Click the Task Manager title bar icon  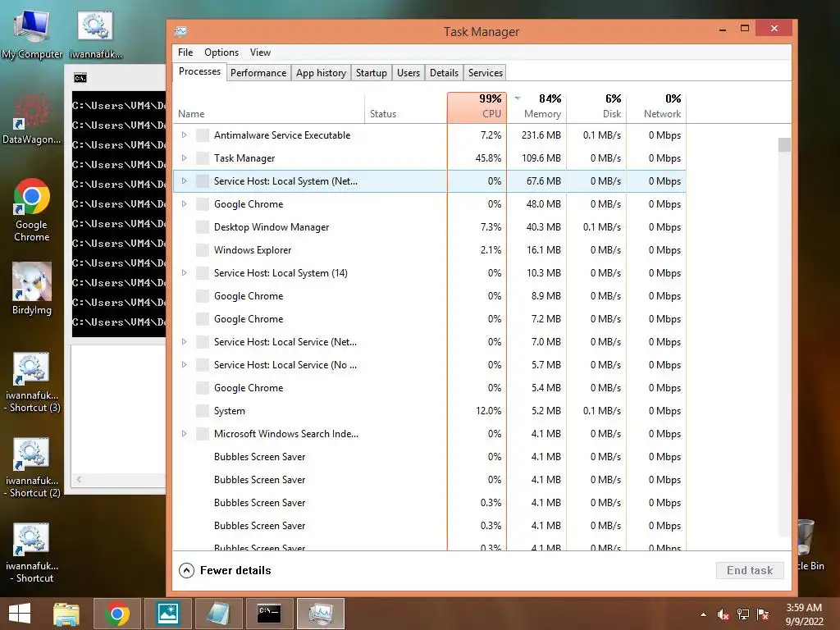click(x=180, y=32)
